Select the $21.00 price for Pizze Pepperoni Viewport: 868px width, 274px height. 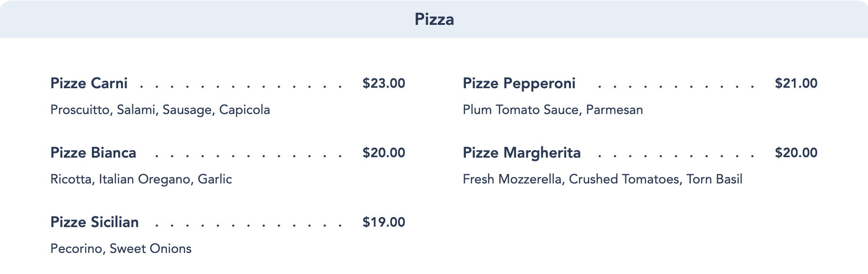click(x=796, y=83)
